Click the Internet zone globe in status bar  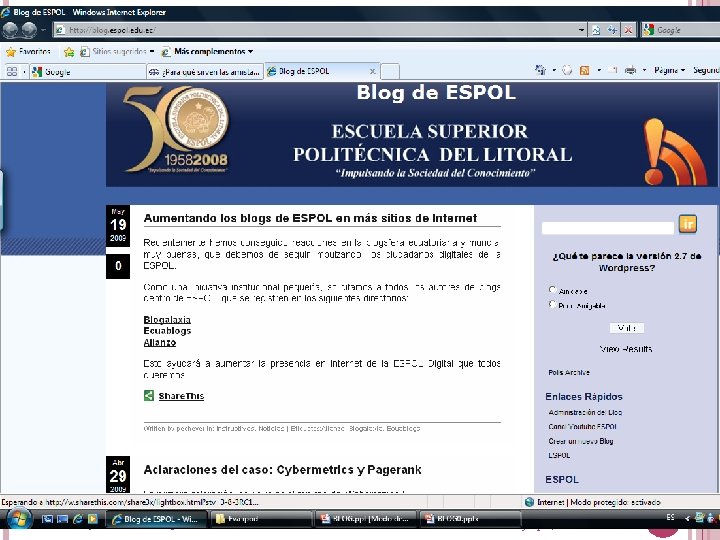(x=529, y=502)
